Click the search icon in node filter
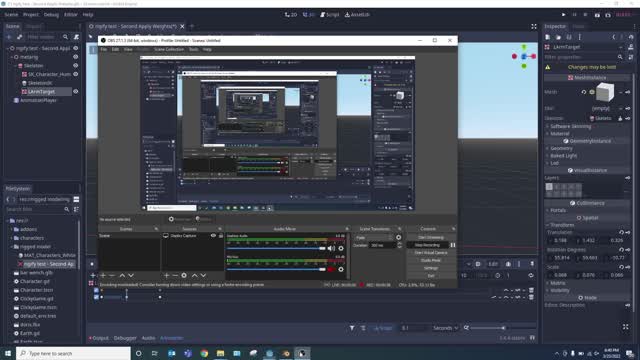 point(65,37)
